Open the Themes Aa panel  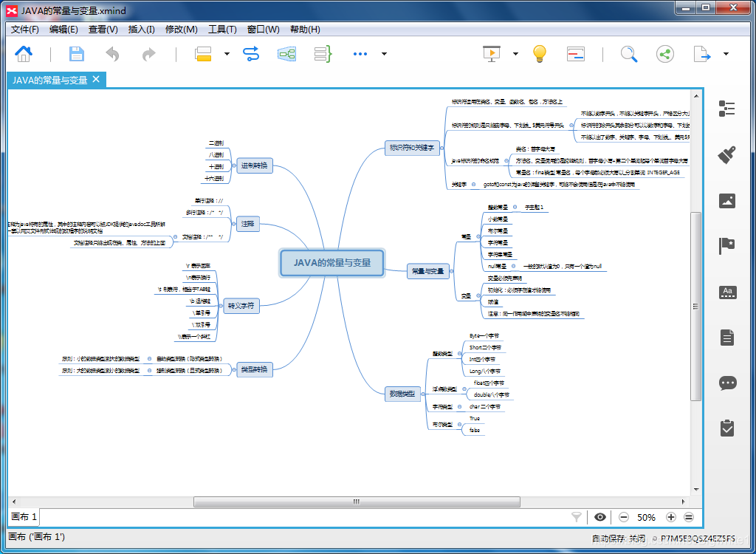pyautogui.click(x=727, y=292)
